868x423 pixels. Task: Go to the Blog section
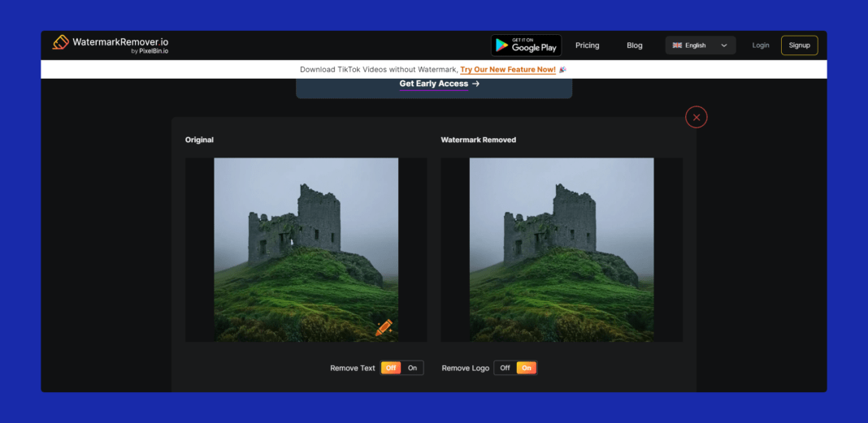pos(634,45)
